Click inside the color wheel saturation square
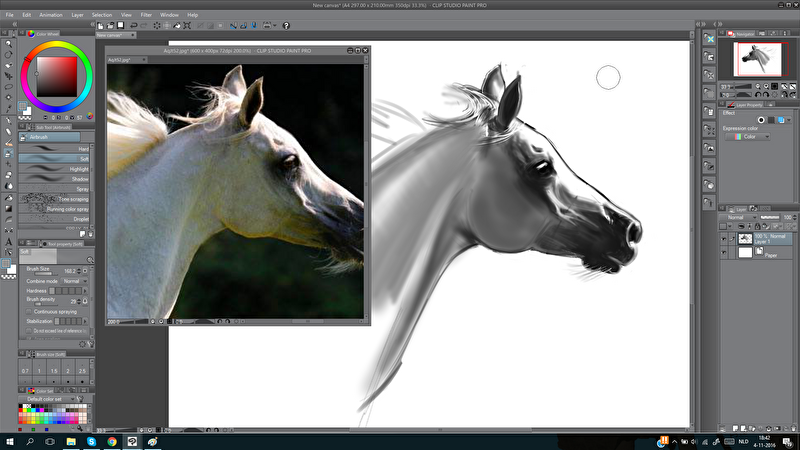 57,77
